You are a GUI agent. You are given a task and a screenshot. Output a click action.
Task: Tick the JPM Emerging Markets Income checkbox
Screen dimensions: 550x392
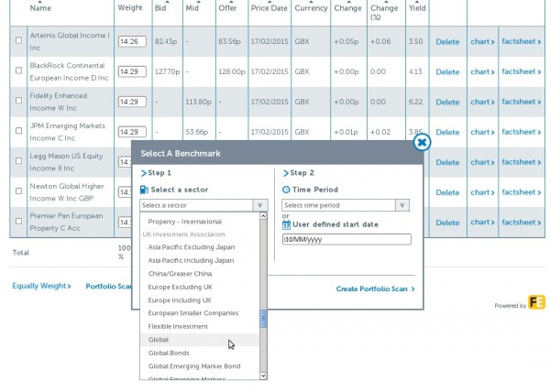pos(19,131)
